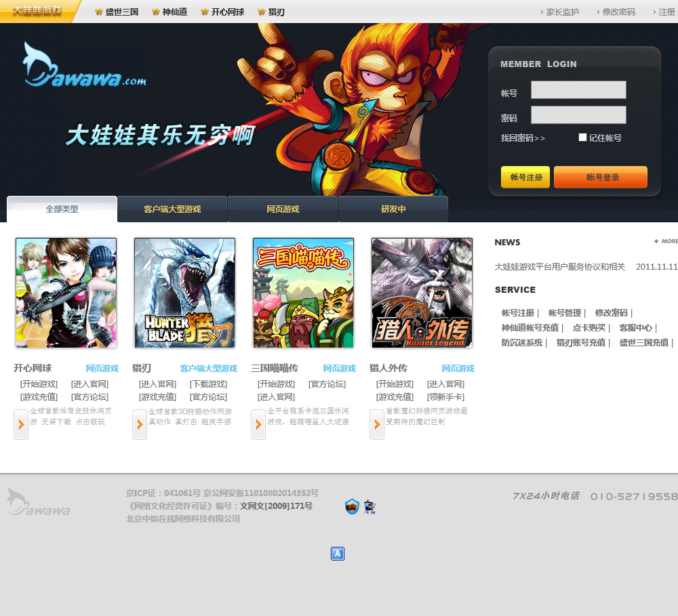Click the 密码 input field
Image resolution: width=678 pixels, height=616 pixels.
[578, 115]
